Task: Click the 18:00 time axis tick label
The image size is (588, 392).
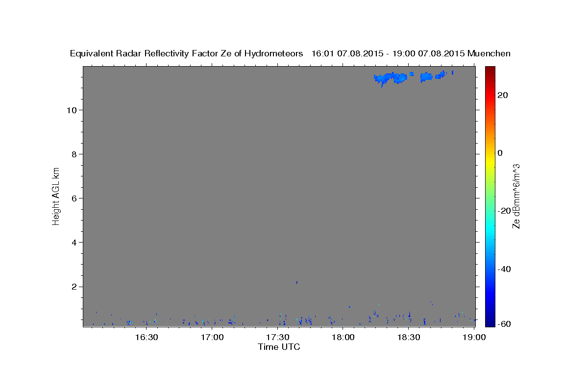Action: tap(343, 337)
